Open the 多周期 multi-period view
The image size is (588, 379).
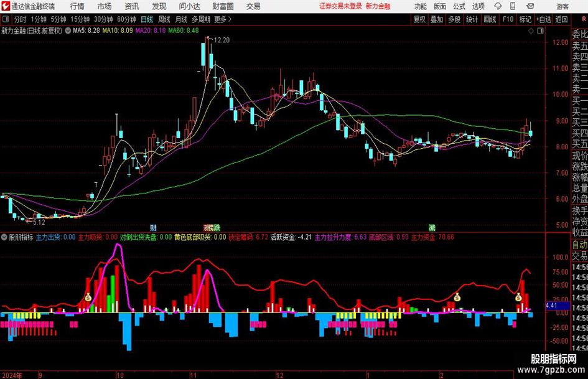(201, 19)
